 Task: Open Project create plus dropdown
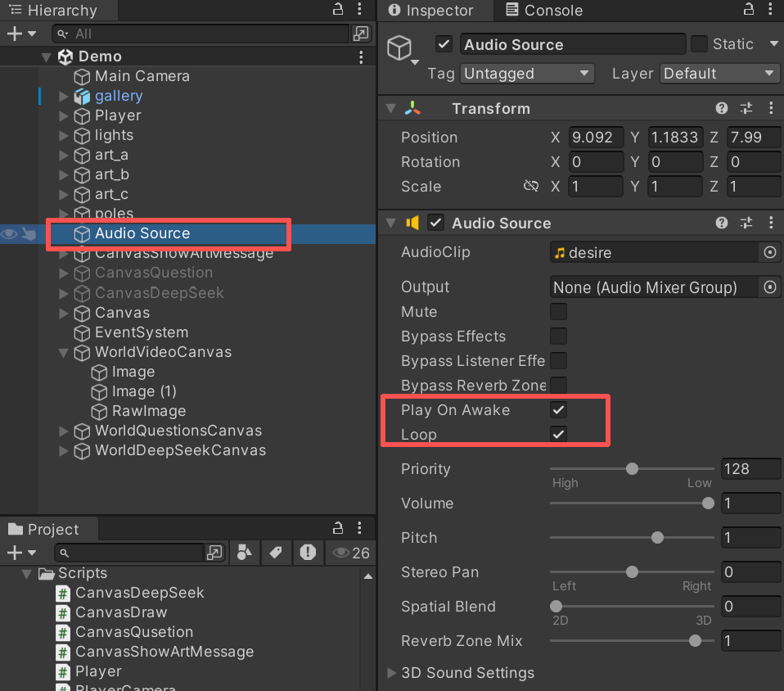[21, 553]
